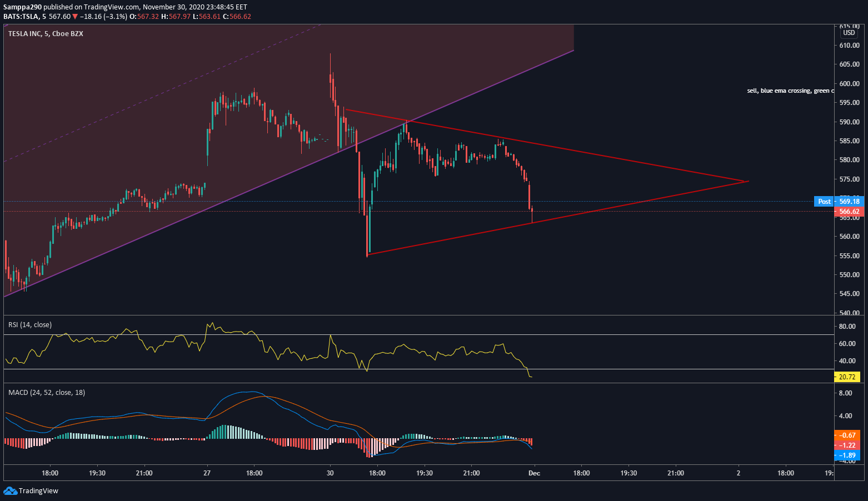Click the yellow 20.72 RSI value tag
This screenshot has width=868, height=501.
pos(847,377)
